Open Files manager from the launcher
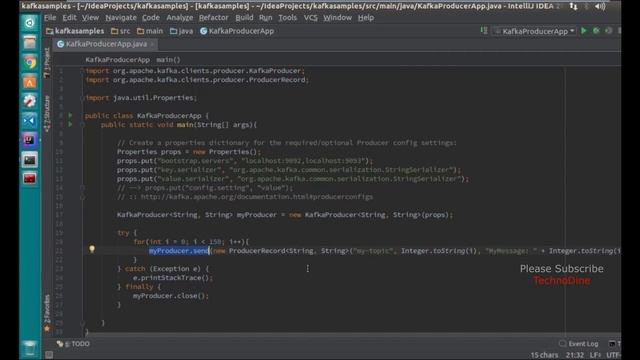 (29, 42)
